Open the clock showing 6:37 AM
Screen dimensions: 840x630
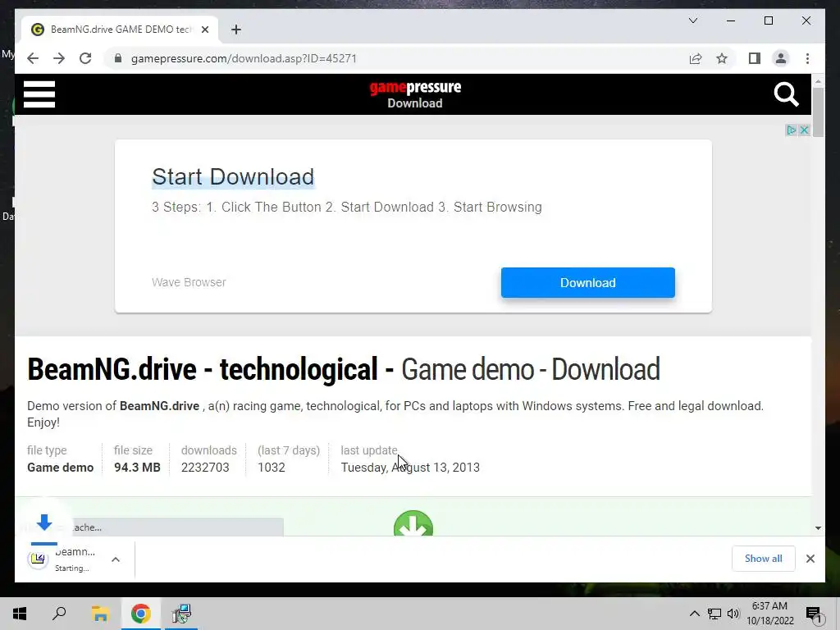click(x=769, y=614)
